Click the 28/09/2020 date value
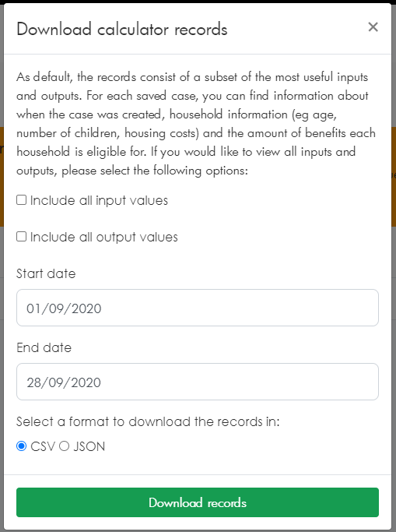396x532 pixels. 64,382
